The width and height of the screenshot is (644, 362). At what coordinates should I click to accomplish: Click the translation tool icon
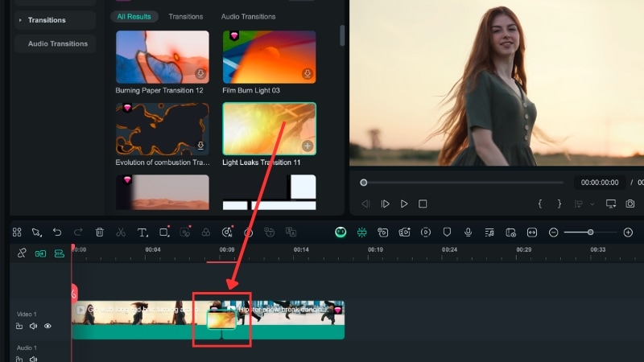(291, 232)
